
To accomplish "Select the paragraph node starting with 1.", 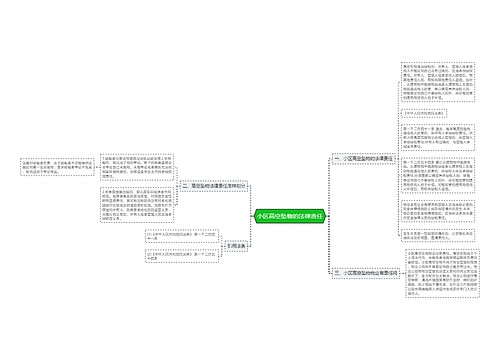I will coord(137,167).
